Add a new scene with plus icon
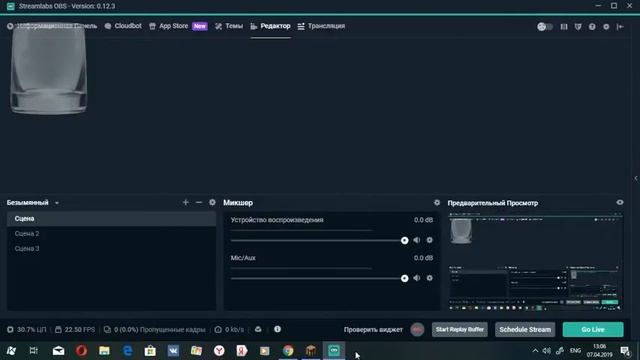 click(186, 202)
